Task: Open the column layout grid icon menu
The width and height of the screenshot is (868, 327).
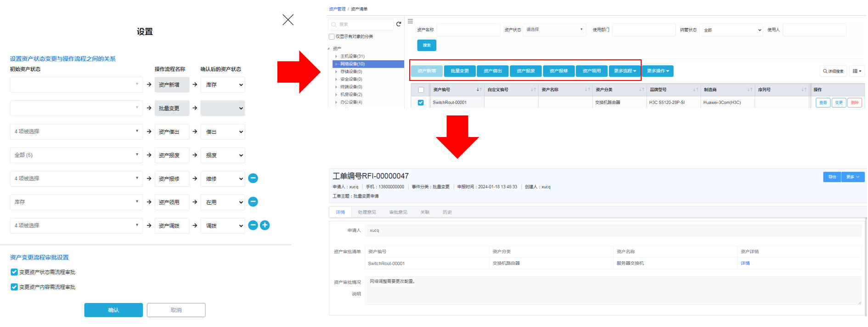Action: tap(857, 71)
